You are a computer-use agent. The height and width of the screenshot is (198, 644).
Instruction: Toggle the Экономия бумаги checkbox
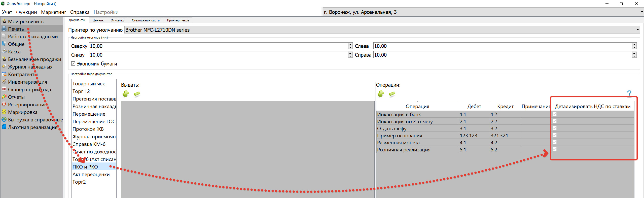(73, 64)
